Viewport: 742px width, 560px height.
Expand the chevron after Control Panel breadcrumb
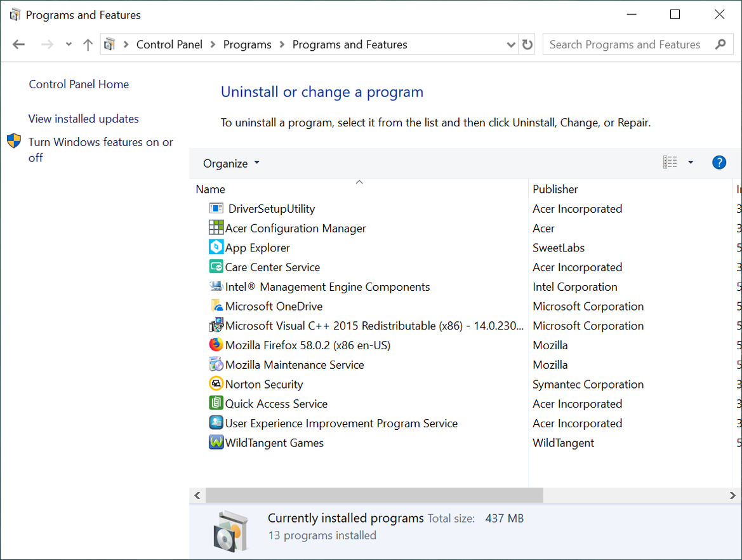[x=213, y=44]
